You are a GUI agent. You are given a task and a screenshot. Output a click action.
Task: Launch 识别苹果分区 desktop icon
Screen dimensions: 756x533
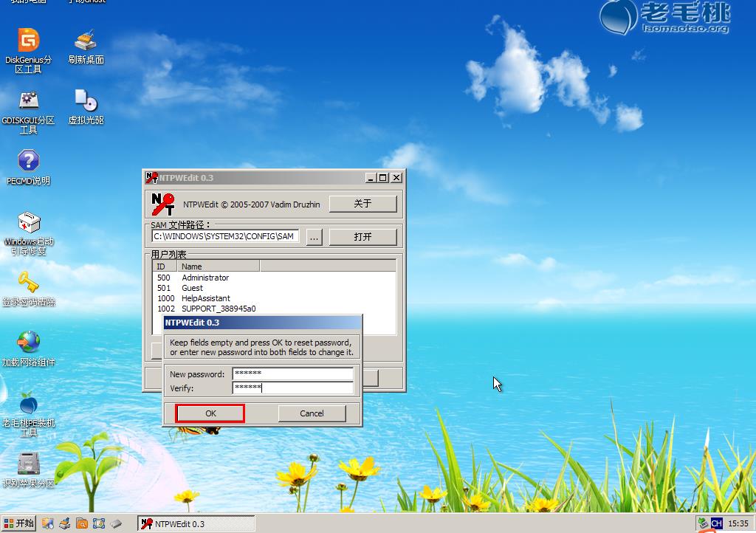point(28,464)
